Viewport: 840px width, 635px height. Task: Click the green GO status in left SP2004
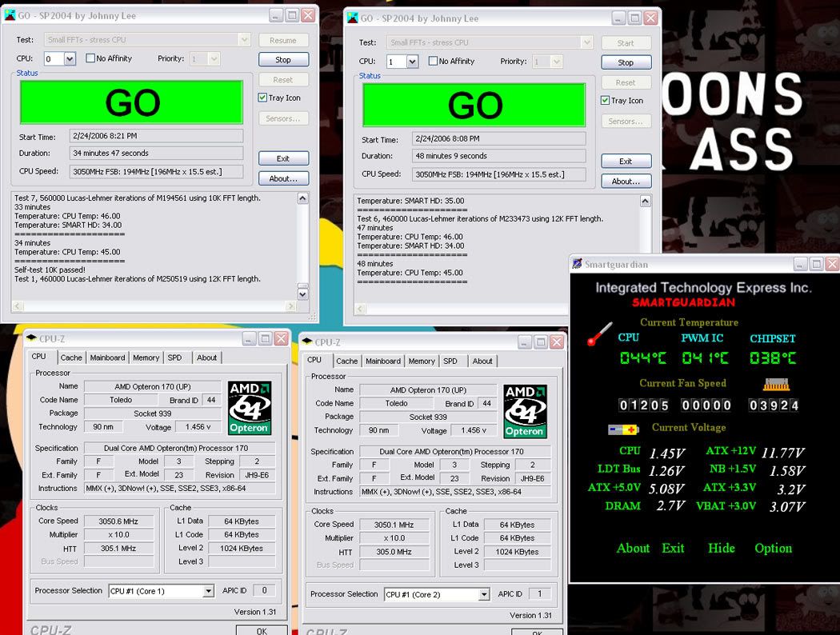pyautogui.click(x=132, y=102)
